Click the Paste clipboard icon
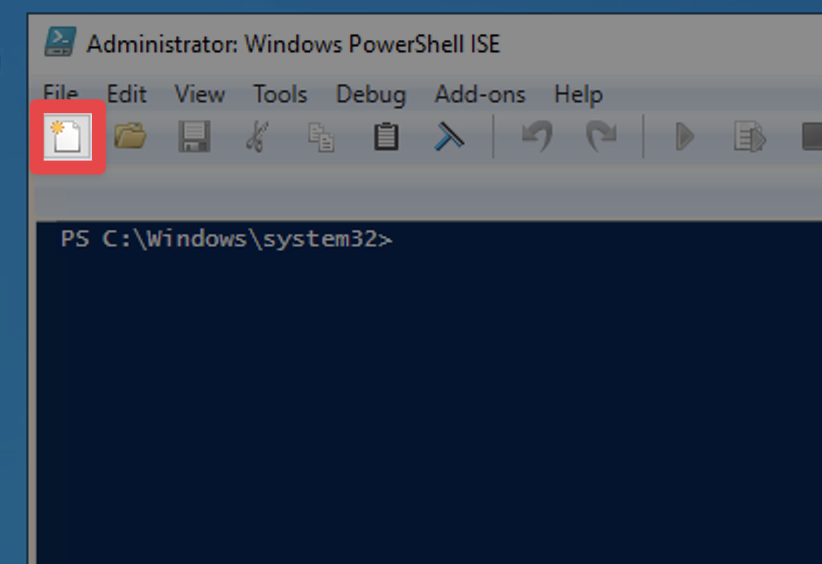Image resolution: width=822 pixels, height=564 pixels. [386, 137]
